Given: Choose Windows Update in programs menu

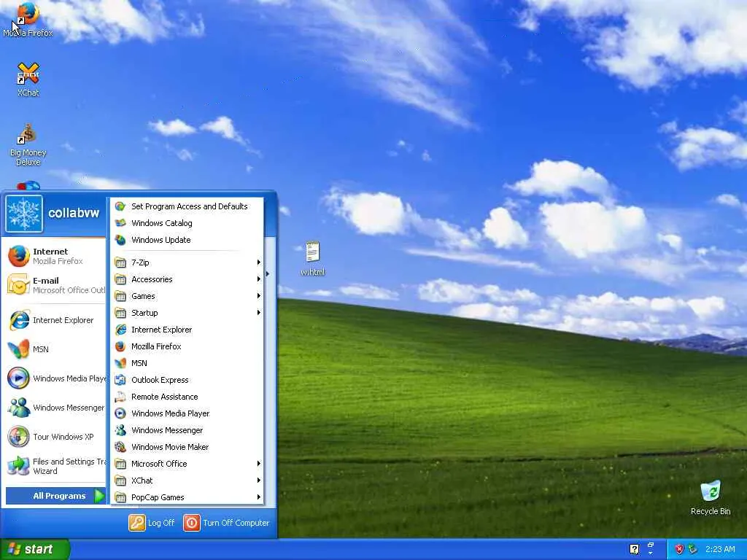Looking at the screenshot, I should (x=187, y=239).
